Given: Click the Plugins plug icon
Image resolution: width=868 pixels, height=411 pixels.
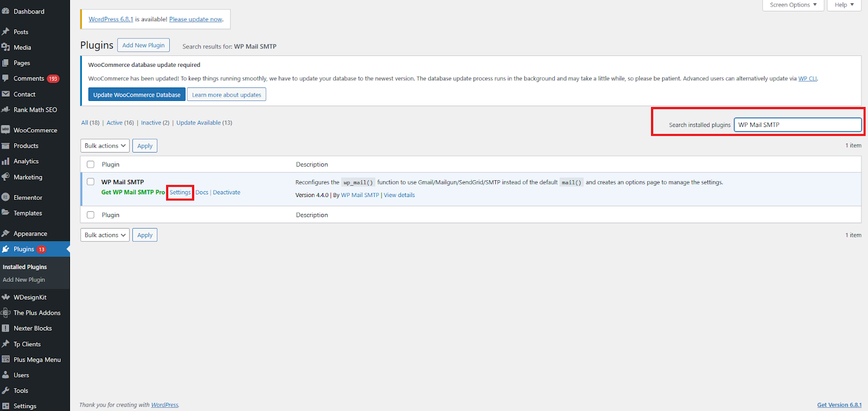Looking at the screenshot, I should [x=5, y=249].
